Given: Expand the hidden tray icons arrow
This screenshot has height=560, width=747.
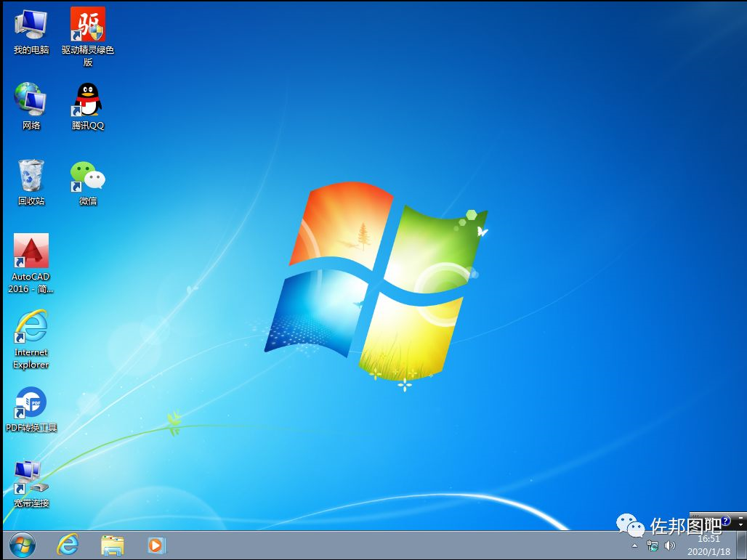Looking at the screenshot, I should [x=635, y=545].
